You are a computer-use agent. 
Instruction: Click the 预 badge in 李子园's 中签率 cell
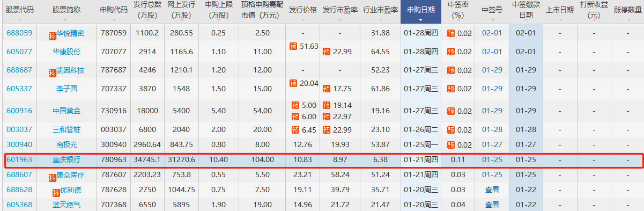coord(450,89)
